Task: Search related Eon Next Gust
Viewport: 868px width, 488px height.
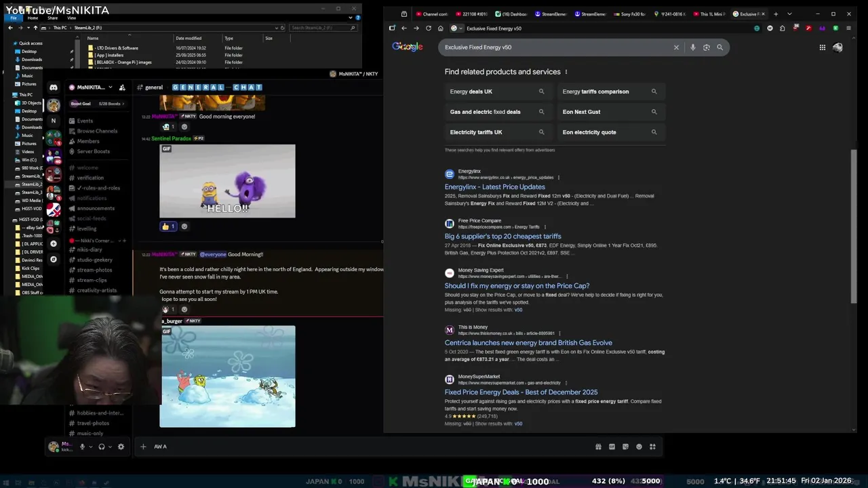Action: click(610, 112)
